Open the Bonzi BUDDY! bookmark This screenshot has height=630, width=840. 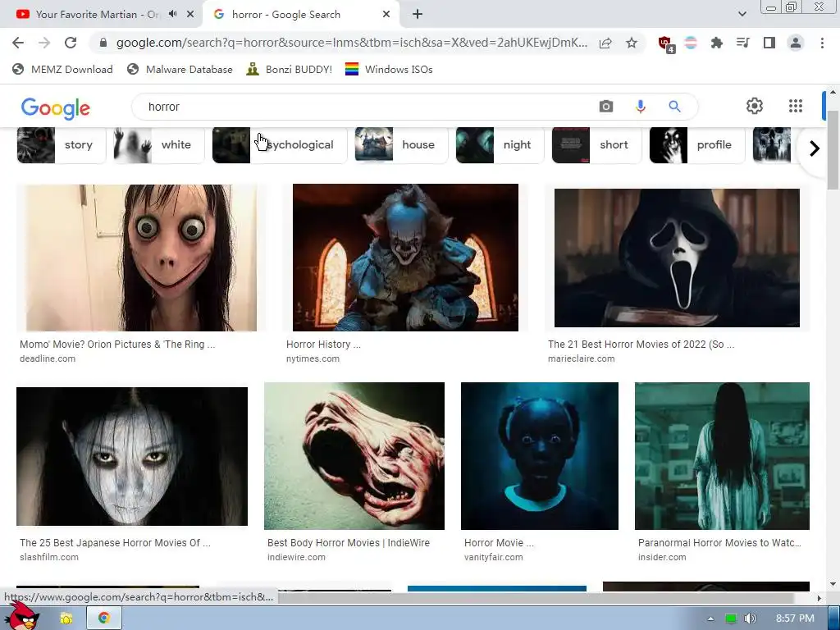[x=290, y=69]
